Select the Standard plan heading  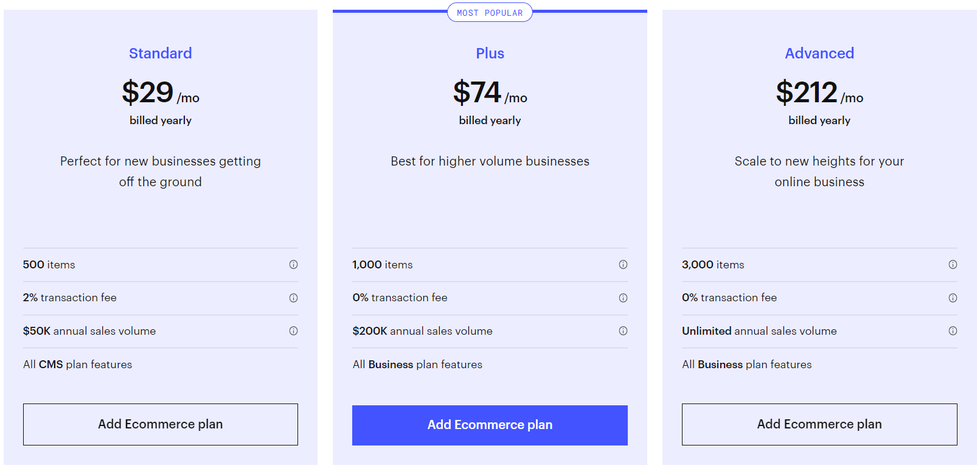(x=160, y=54)
